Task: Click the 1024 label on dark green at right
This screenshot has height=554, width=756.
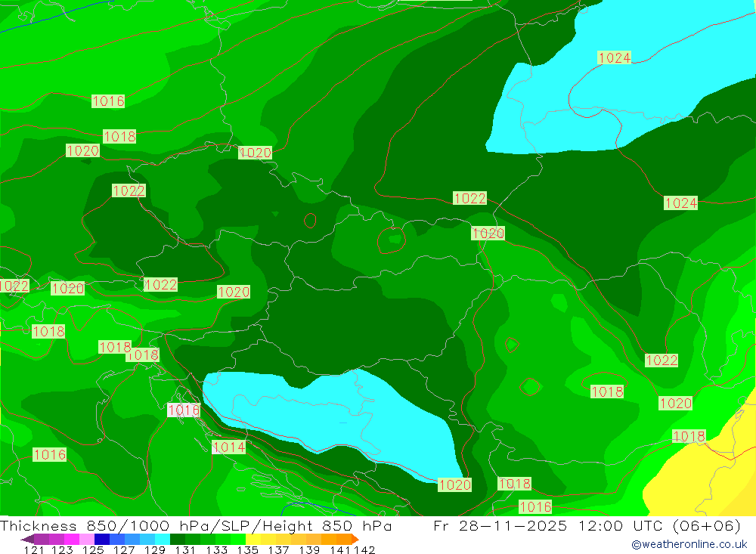Action: tap(681, 203)
